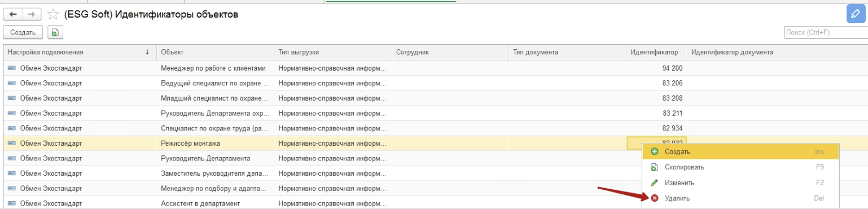Click identifier value 83 206

tap(672, 83)
